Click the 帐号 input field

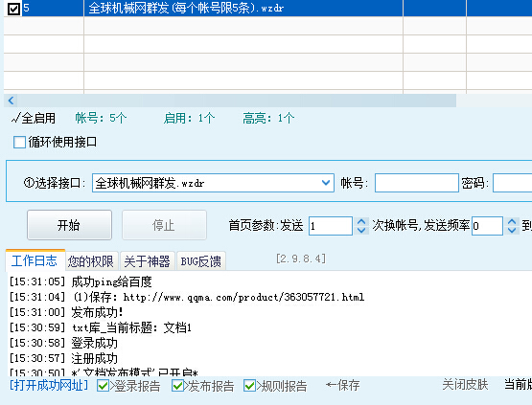pyautogui.click(x=417, y=183)
